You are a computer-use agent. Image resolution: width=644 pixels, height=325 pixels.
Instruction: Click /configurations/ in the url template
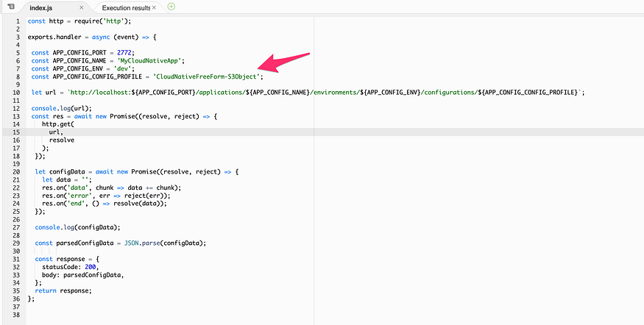point(449,93)
